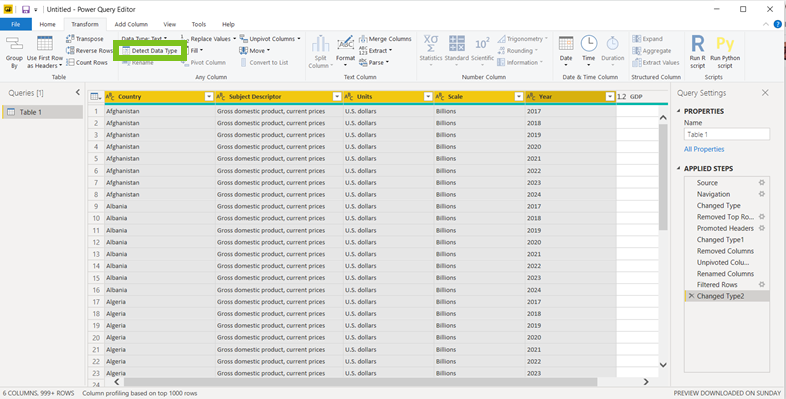Delete the Changed Type2 step
The width and height of the screenshot is (786, 399).
(691, 296)
